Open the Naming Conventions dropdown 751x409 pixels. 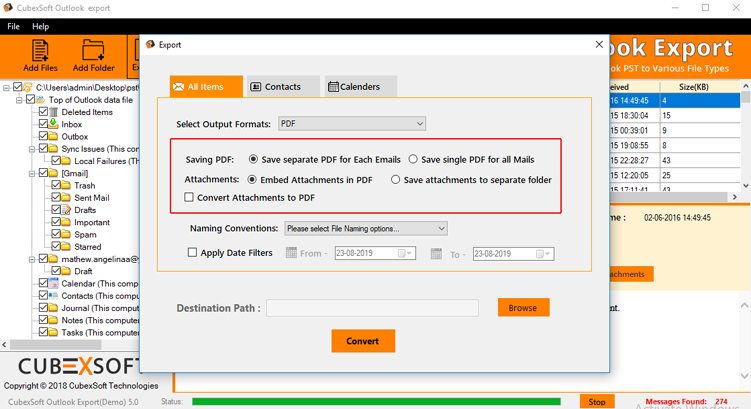click(365, 229)
